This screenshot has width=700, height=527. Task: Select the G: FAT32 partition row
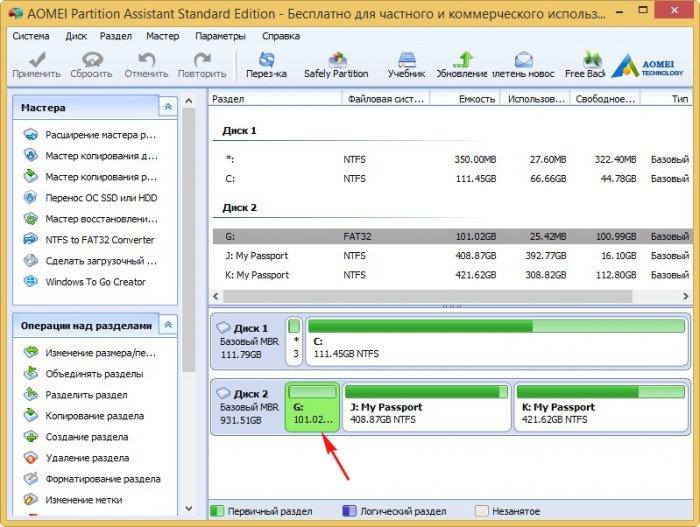point(452,236)
